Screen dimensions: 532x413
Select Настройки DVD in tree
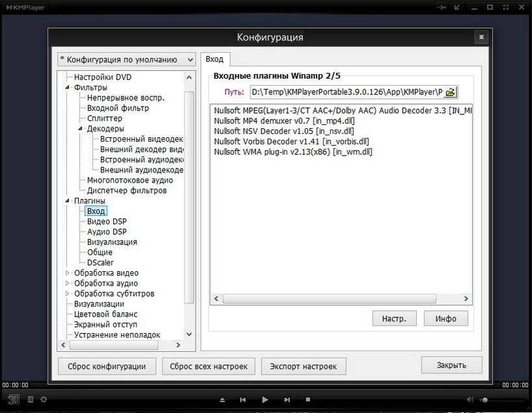point(103,77)
